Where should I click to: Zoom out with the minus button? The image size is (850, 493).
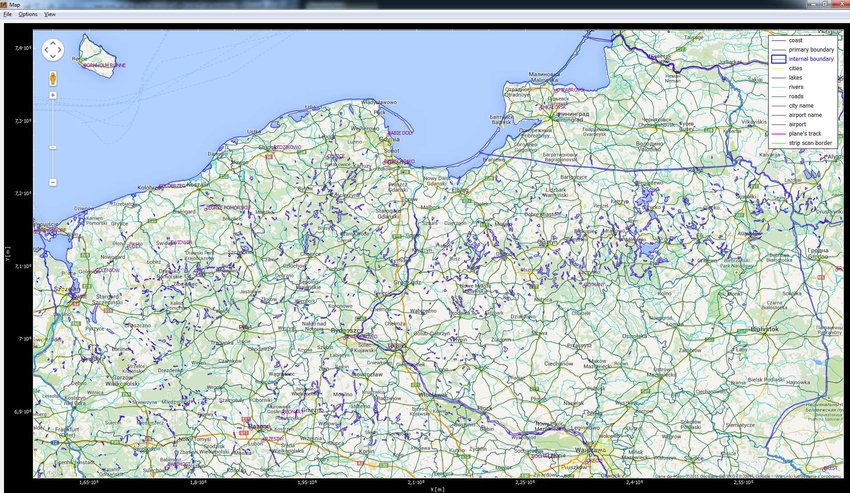pyautogui.click(x=53, y=182)
